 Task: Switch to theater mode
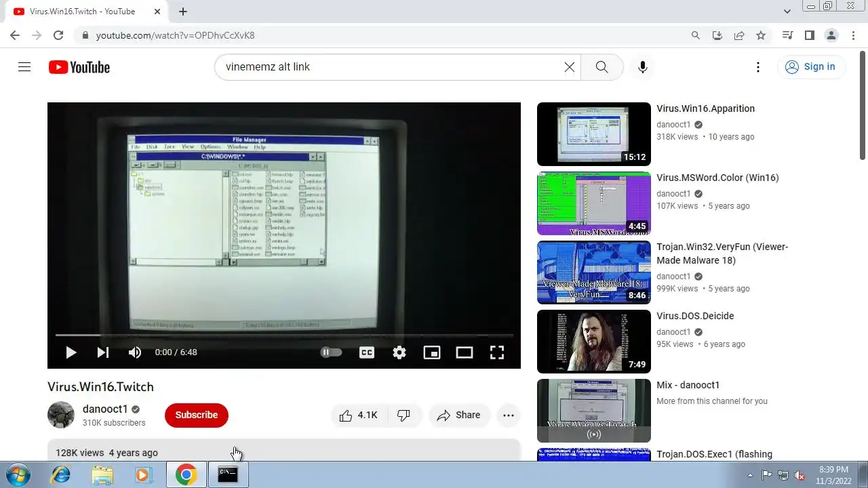pos(465,352)
